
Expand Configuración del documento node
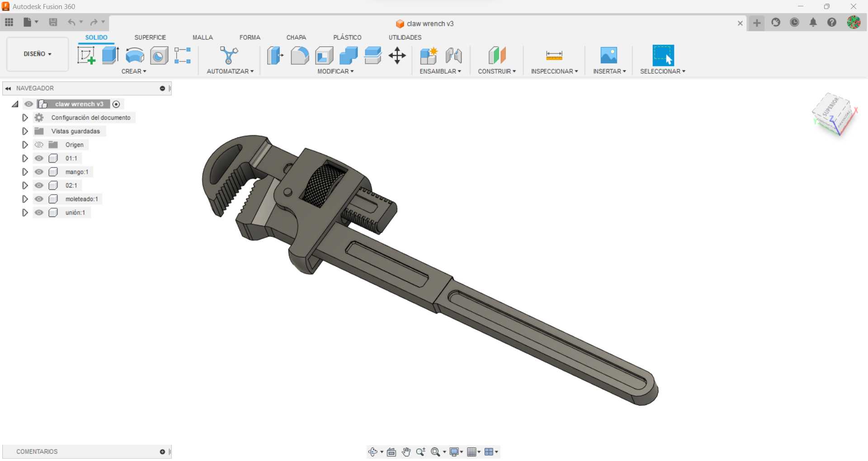click(25, 118)
